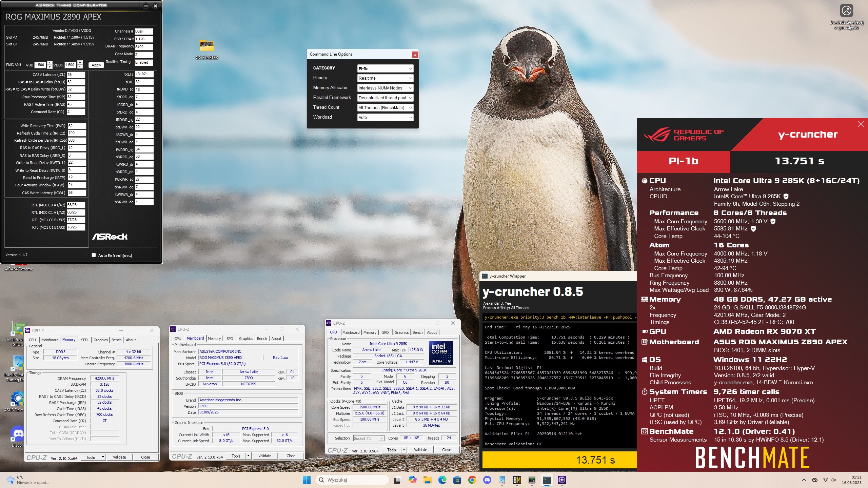The height and width of the screenshot is (488, 868).
Task: Open AIDA64 Extreme desktop shortcut
Action: (x=19, y=267)
